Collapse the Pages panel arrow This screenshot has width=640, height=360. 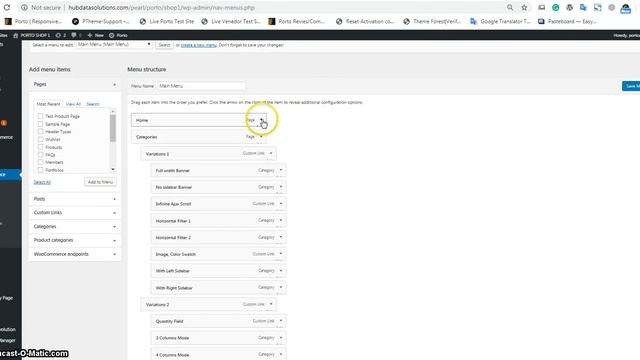(114, 84)
